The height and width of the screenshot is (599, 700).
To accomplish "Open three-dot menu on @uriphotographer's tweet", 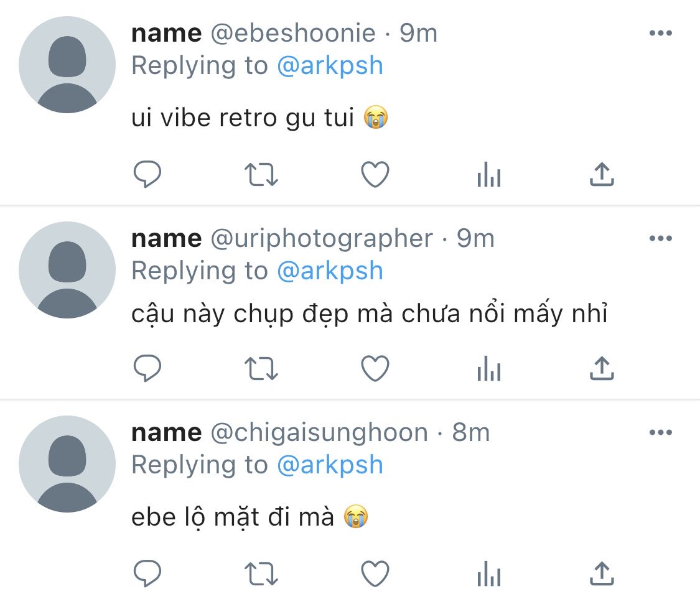I will [x=661, y=238].
